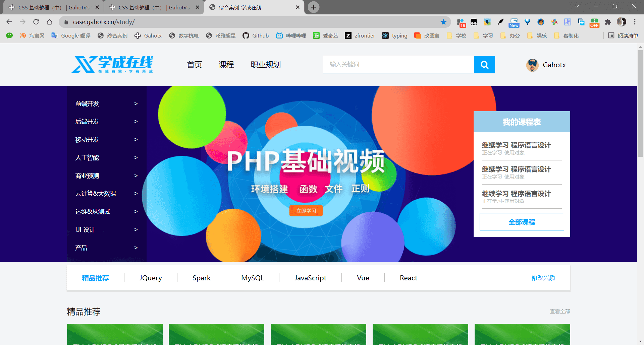Click the 全部课程 button
This screenshot has width=644, height=345.
pyautogui.click(x=522, y=222)
